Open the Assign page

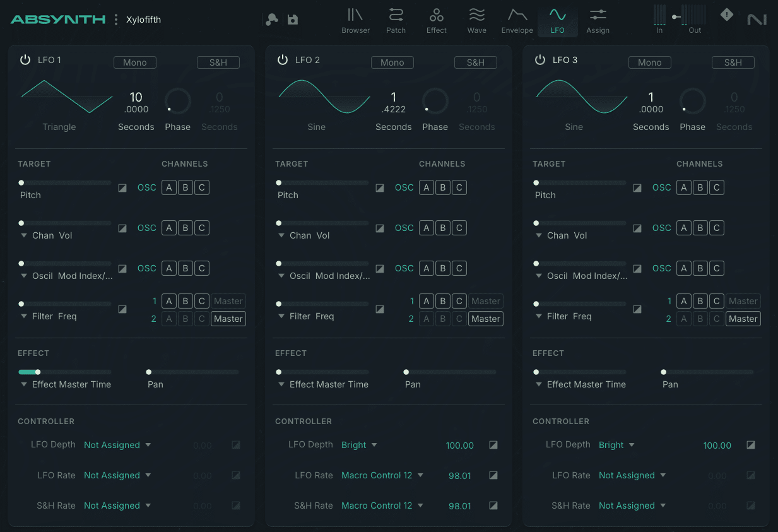(x=598, y=20)
